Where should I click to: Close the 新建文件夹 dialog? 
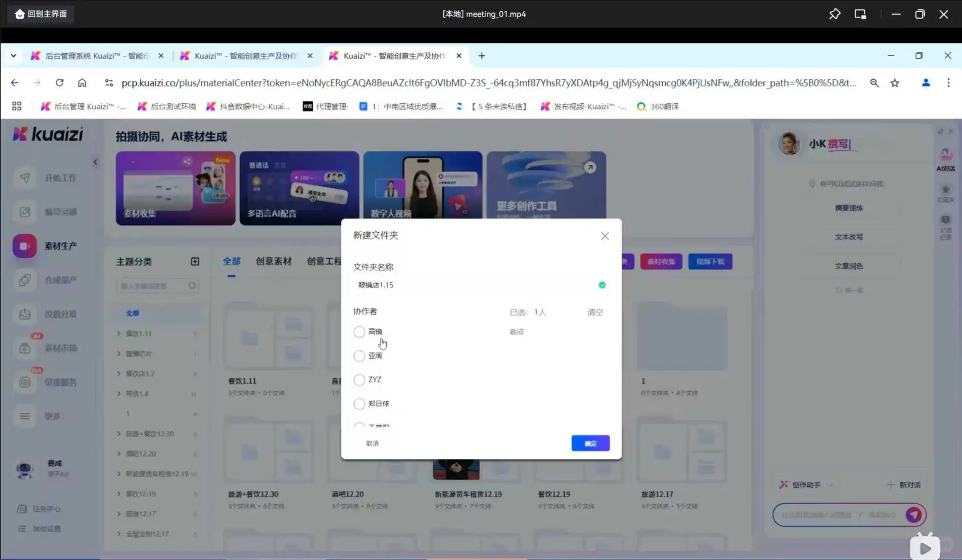(605, 236)
